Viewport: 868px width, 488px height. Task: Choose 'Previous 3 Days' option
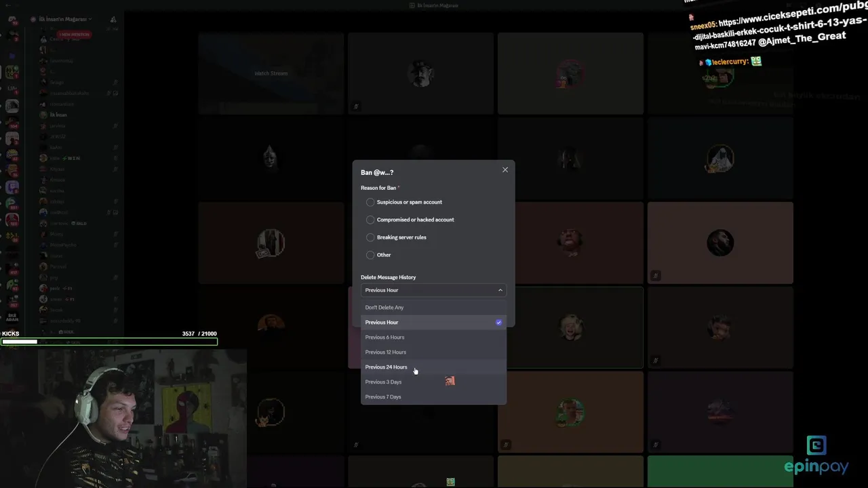point(433,382)
